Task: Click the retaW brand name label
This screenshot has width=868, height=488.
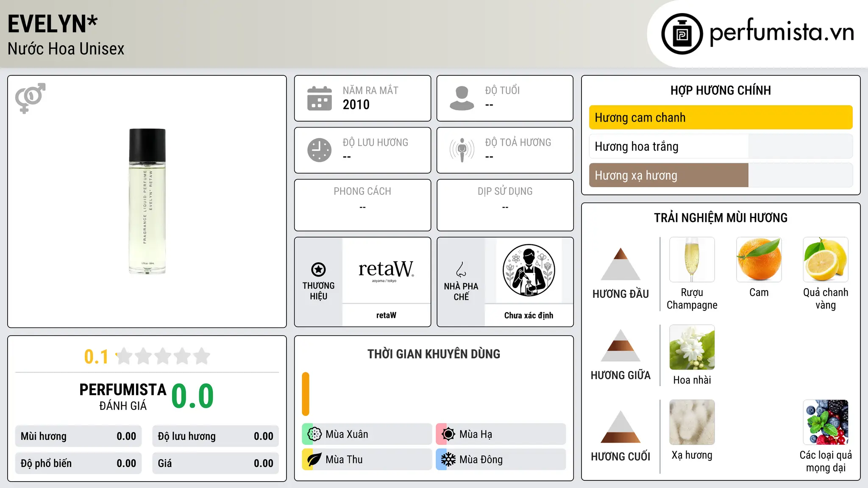Action: point(386,315)
